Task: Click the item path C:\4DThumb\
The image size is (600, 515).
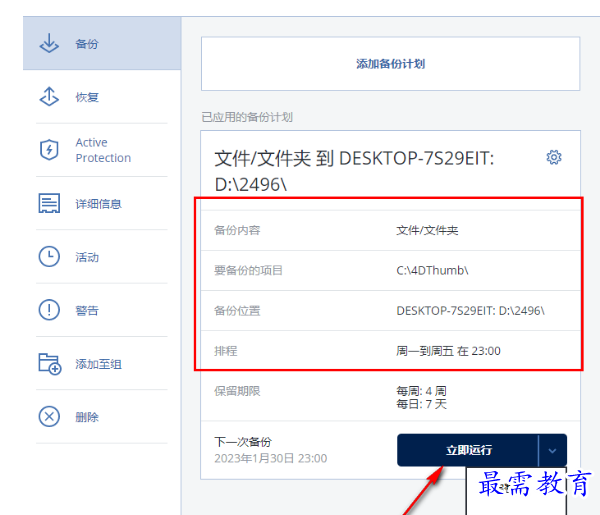Action: click(x=432, y=271)
